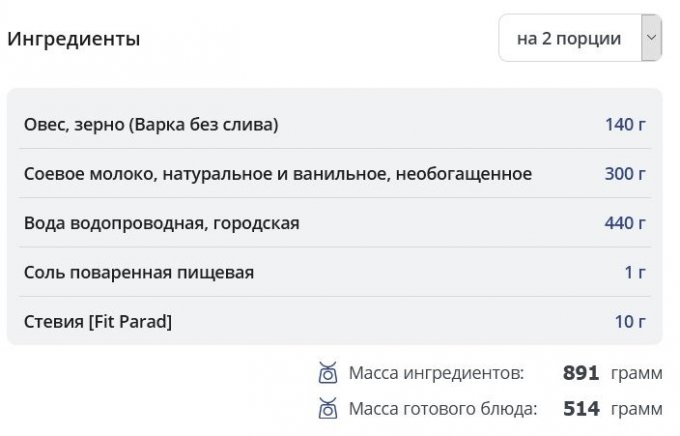
Task: Open the 'на 2 порции' servings dropdown
Action: click(569, 39)
